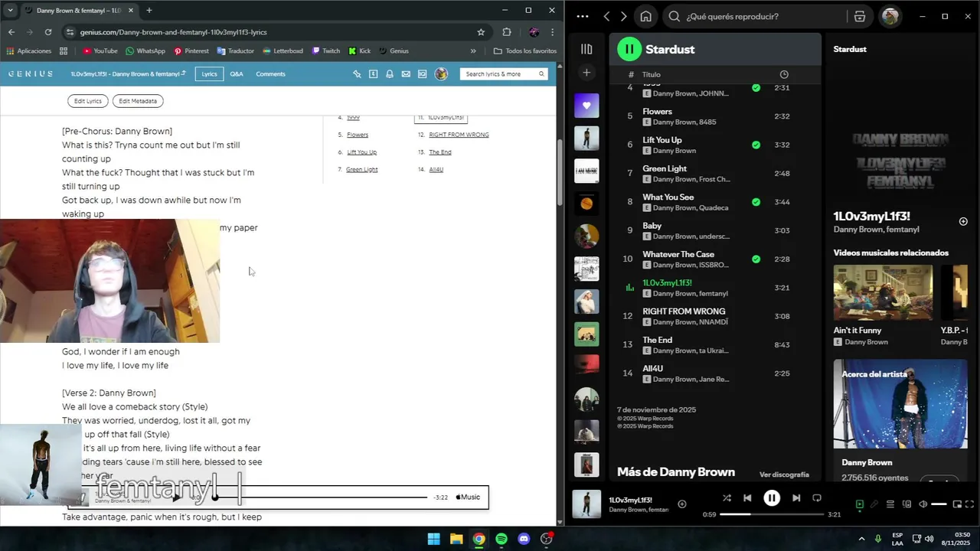Open Chrome extensions puzzle icon

[x=507, y=32]
